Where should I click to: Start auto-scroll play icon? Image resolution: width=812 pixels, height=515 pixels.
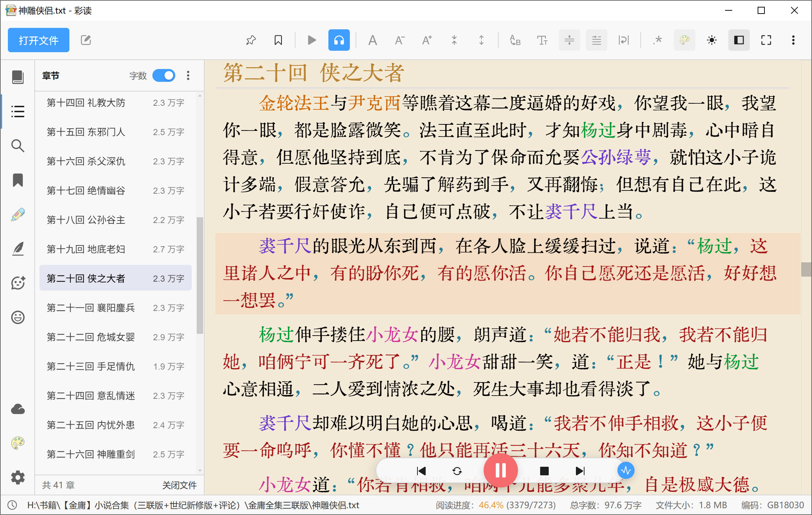point(312,40)
